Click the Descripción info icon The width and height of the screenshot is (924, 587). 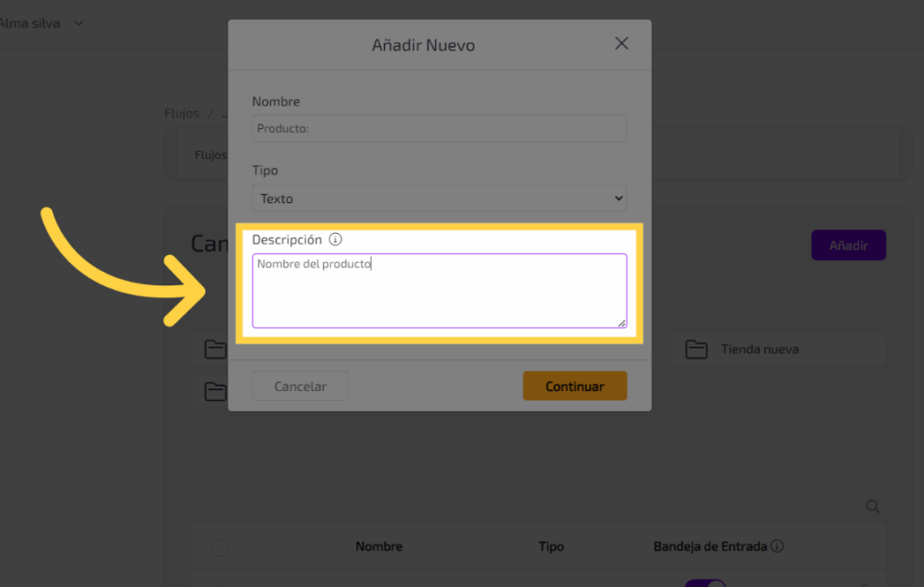click(336, 239)
